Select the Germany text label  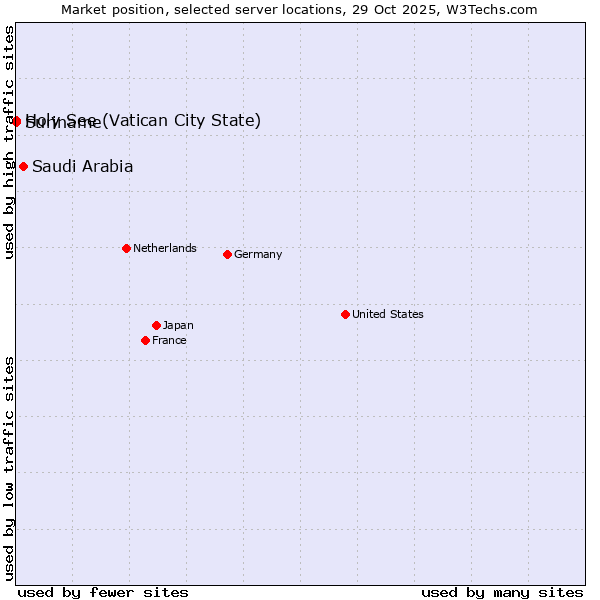258,254
